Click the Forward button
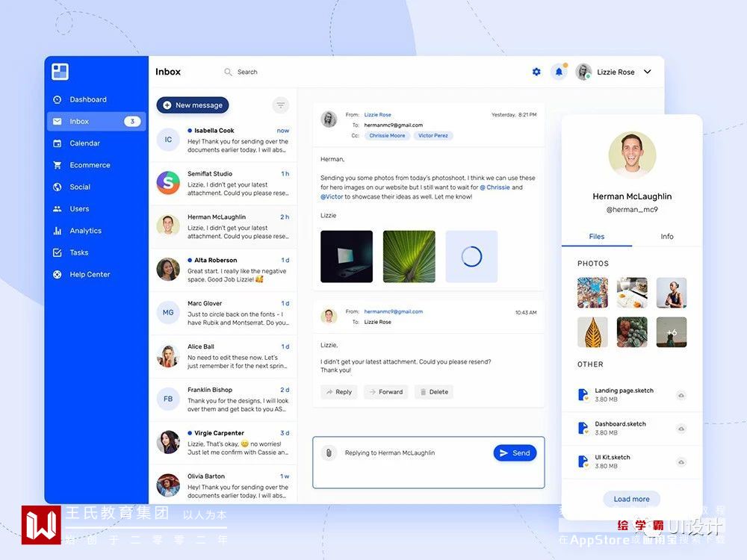This screenshot has width=747, height=560. (386, 392)
